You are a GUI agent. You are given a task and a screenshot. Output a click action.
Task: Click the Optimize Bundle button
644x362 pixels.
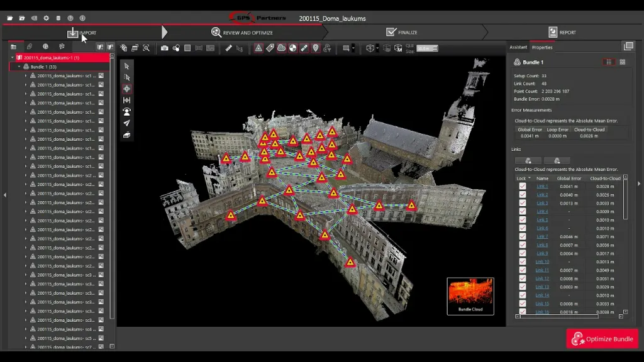pyautogui.click(x=602, y=339)
